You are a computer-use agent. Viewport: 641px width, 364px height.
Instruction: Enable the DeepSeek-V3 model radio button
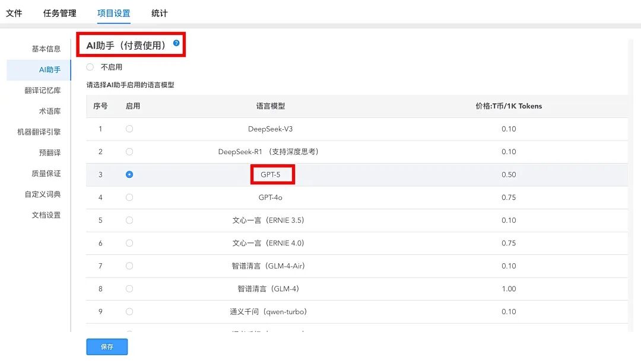[x=129, y=129]
